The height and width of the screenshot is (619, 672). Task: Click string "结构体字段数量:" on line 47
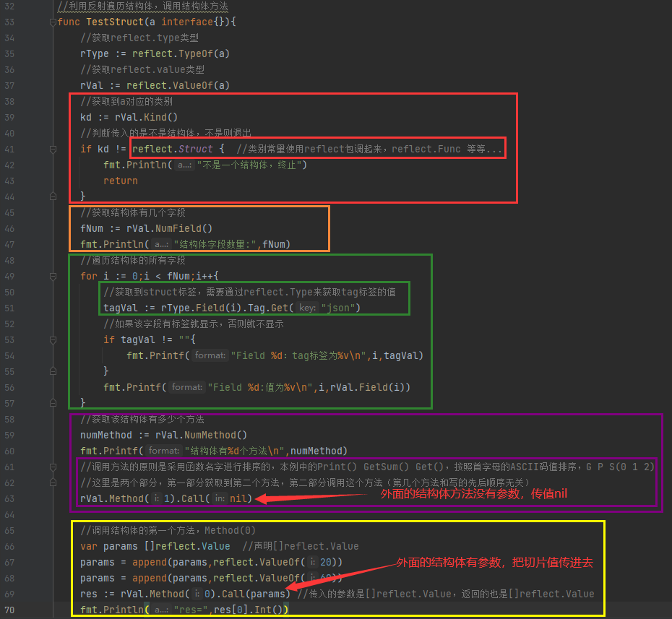tap(215, 244)
